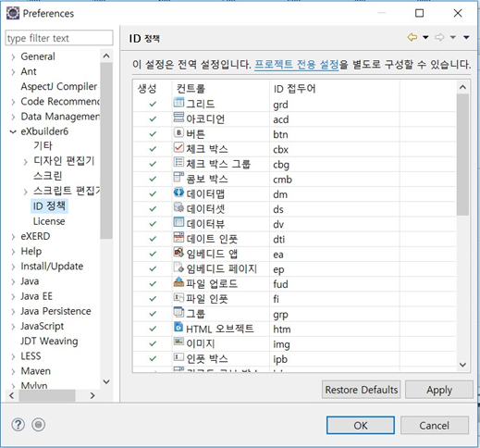Image resolution: width=480 pixels, height=448 pixels.
Task: Click the 그리드 grid control icon
Action: point(178,102)
